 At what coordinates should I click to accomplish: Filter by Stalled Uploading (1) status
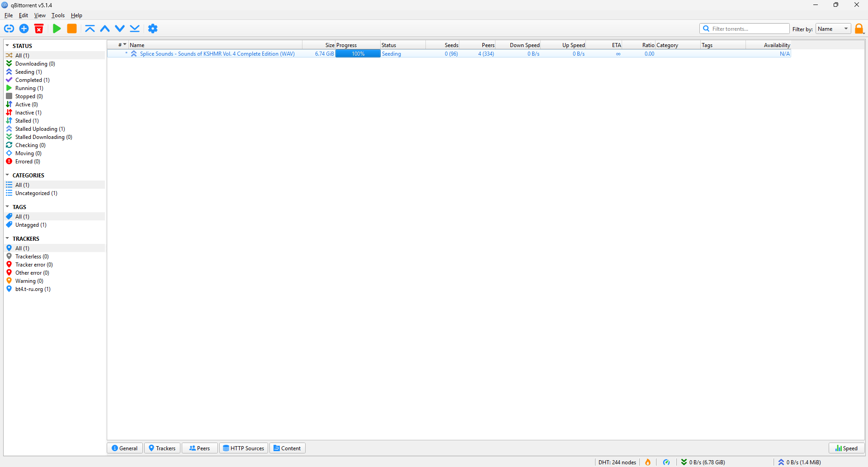[40, 129]
